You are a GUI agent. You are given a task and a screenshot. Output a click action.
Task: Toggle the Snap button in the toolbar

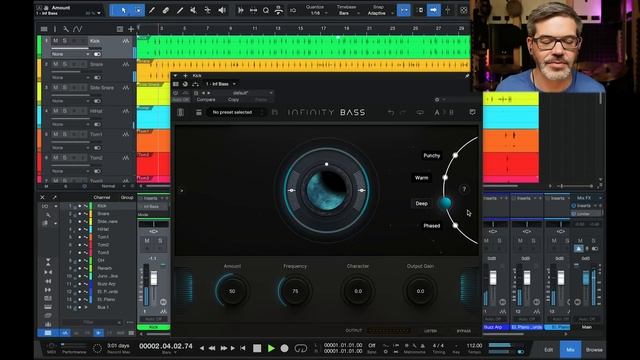click(403, 10)
